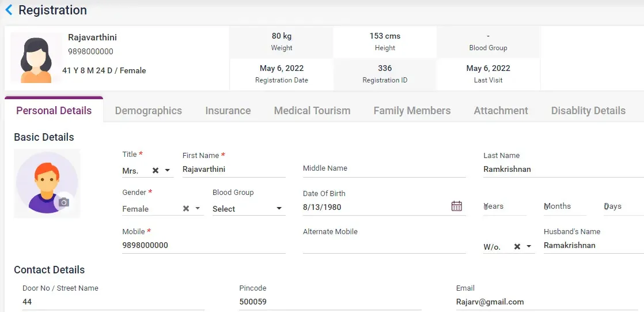This screenshot has width=644, height=312.
Task: Open the Insurance tab
Action: pos(228,111)
